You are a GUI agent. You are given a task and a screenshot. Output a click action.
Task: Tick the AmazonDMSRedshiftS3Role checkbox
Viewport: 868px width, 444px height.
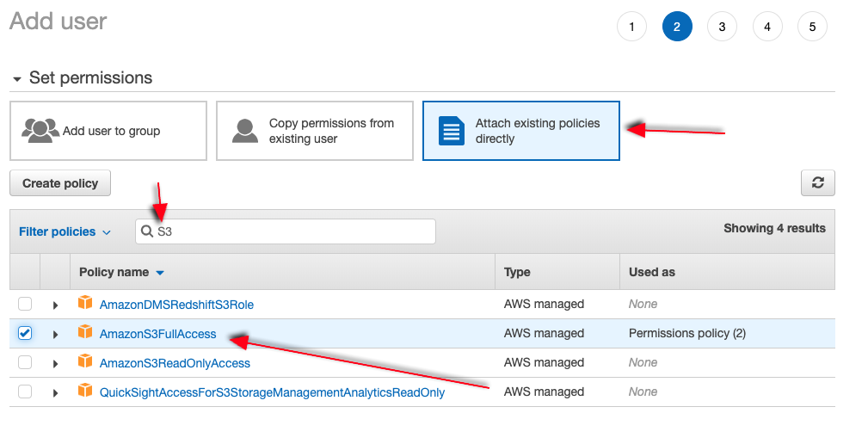click(25, 304)
